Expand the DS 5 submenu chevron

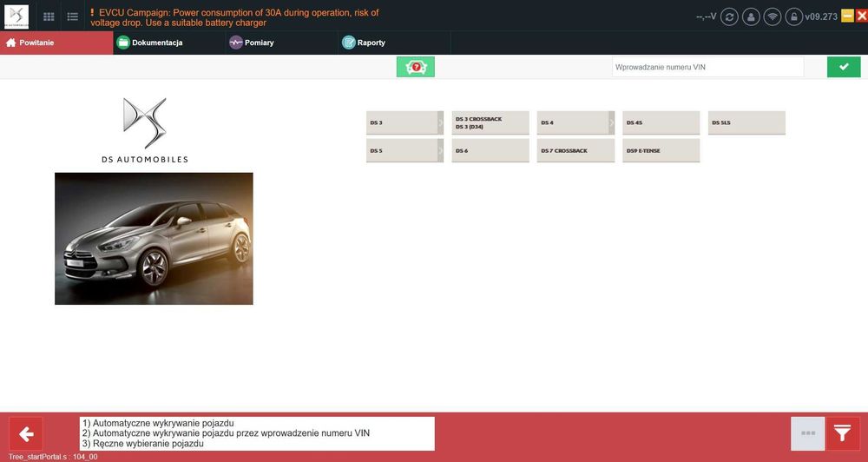[x=441, y=150]
